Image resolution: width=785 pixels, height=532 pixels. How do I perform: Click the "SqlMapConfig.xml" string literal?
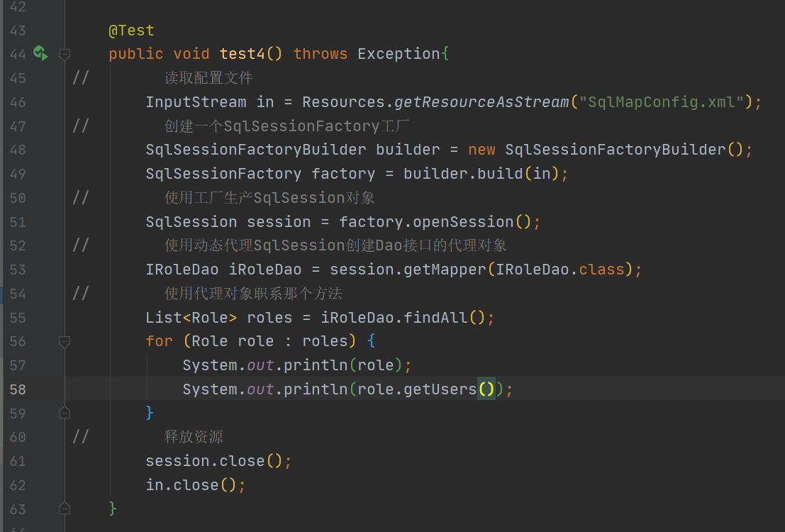click(x=661, y=102)
